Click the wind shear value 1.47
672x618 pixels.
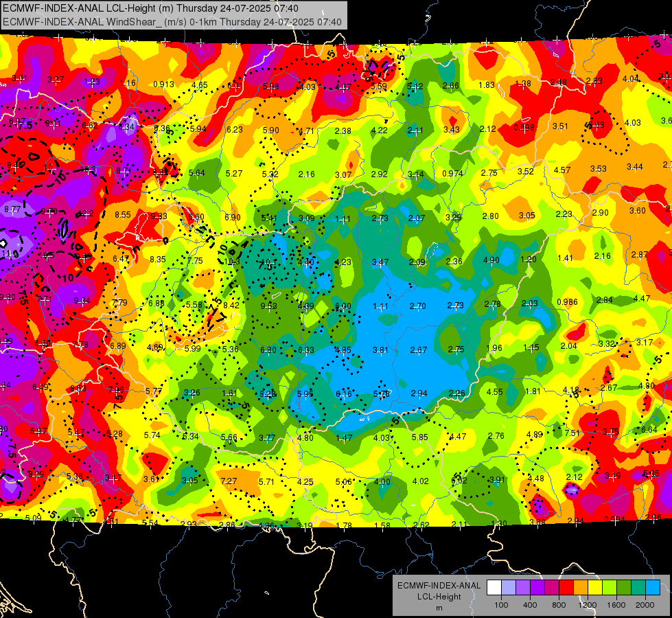click(344, 438)
